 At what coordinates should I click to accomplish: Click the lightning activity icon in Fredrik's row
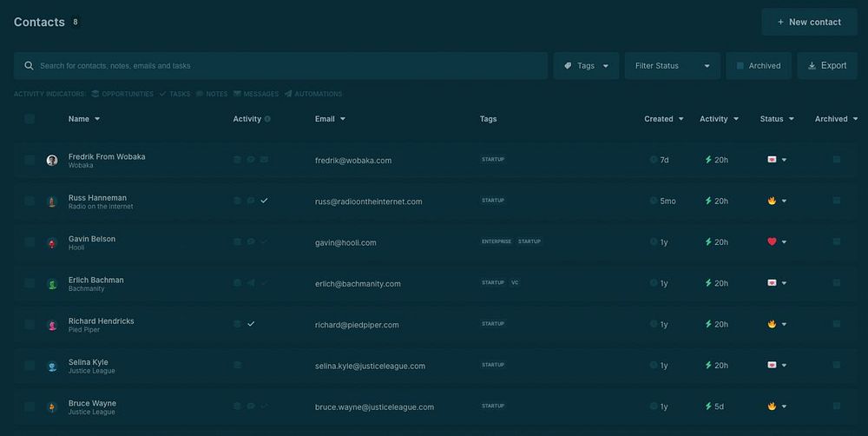[x=708, y=160]
